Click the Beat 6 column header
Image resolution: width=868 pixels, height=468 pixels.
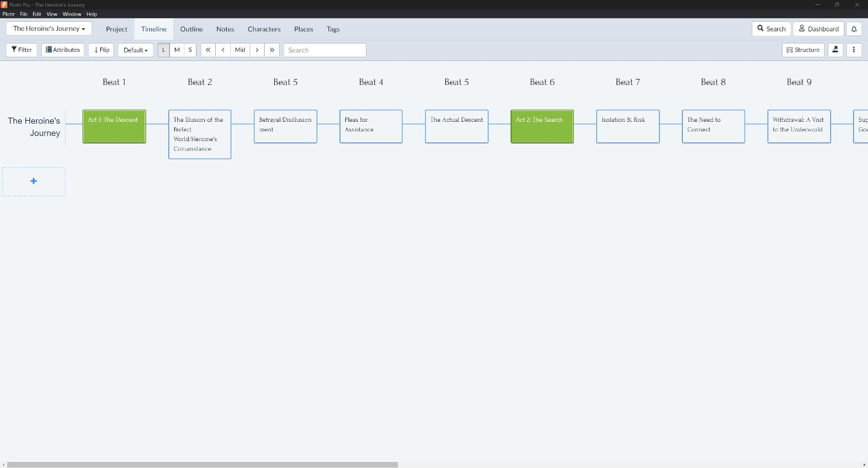pyautogui.click(x=542, y=82)
